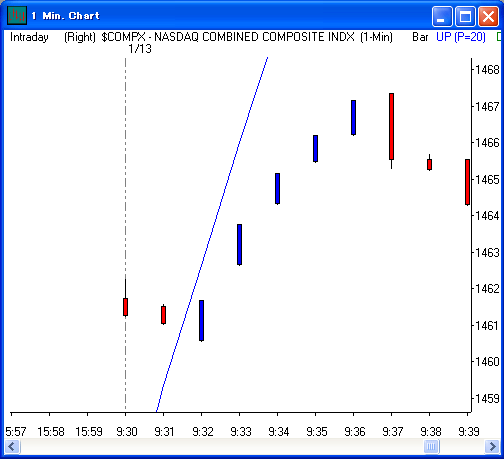Click the 15:58 time axis label
504x459 pixels.
(51, 432)
